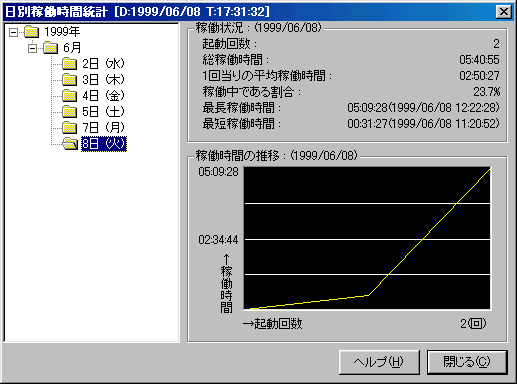
Task: Click the 起動回数 value 2
Action: (x=496, y=44)
